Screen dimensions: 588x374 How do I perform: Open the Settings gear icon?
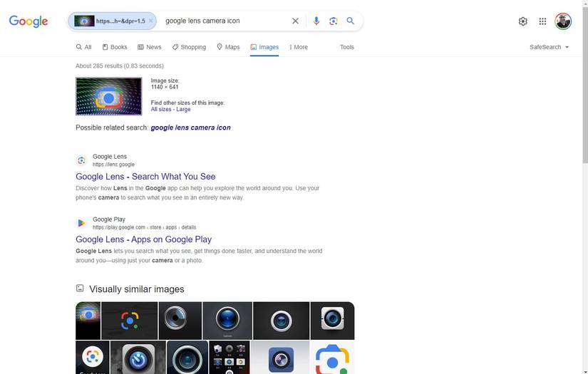coord(522,21)
